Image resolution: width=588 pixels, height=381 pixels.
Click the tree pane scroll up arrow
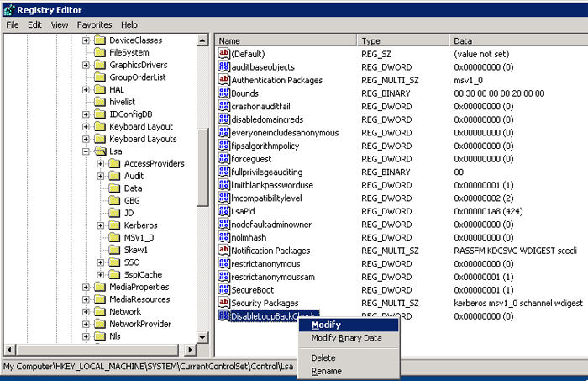pos(202,40)
